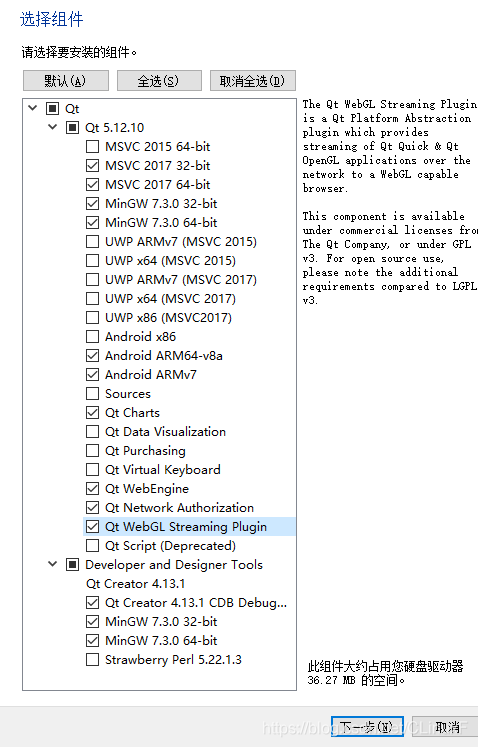Enable the UWP ARMv7 (MSVC 2017) checkbox

92,280
